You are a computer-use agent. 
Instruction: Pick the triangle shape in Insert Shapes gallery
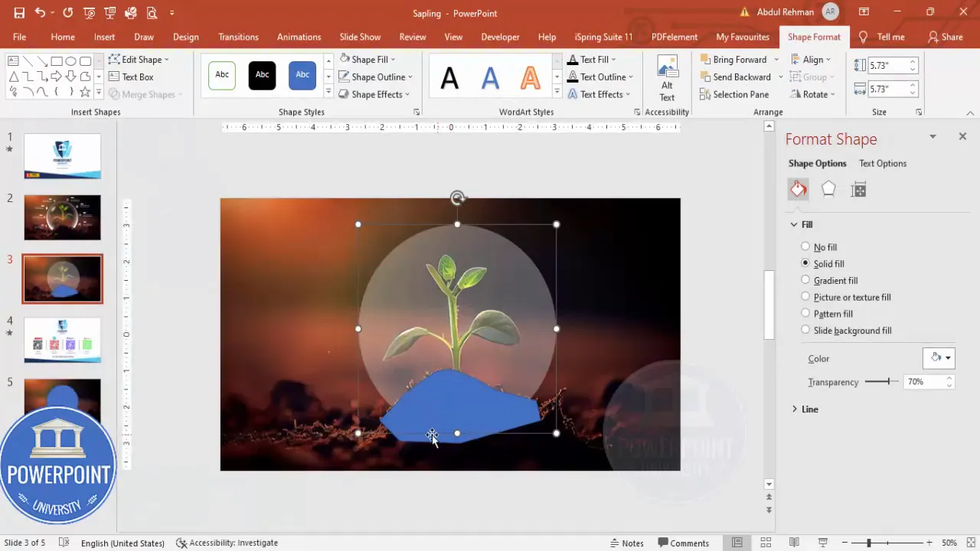coord(14,77)
